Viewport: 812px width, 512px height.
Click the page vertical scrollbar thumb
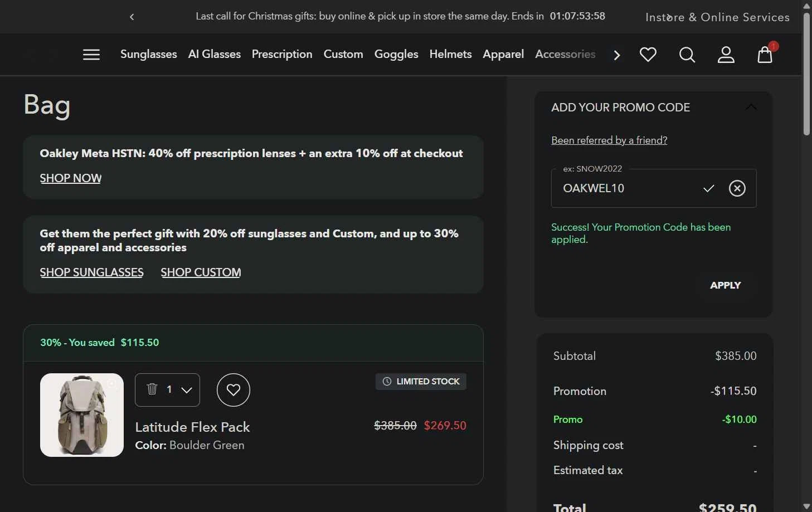(x=806, y=74)
